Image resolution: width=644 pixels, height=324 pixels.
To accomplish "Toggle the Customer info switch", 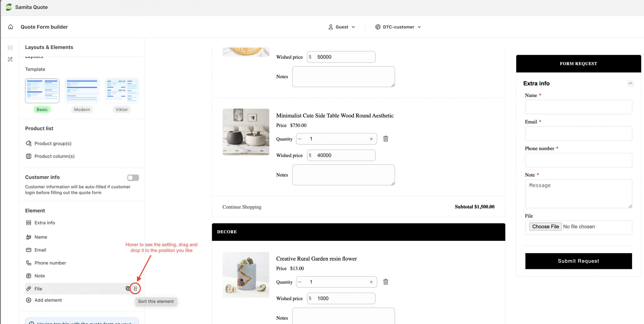I will (x=133, y=178).
